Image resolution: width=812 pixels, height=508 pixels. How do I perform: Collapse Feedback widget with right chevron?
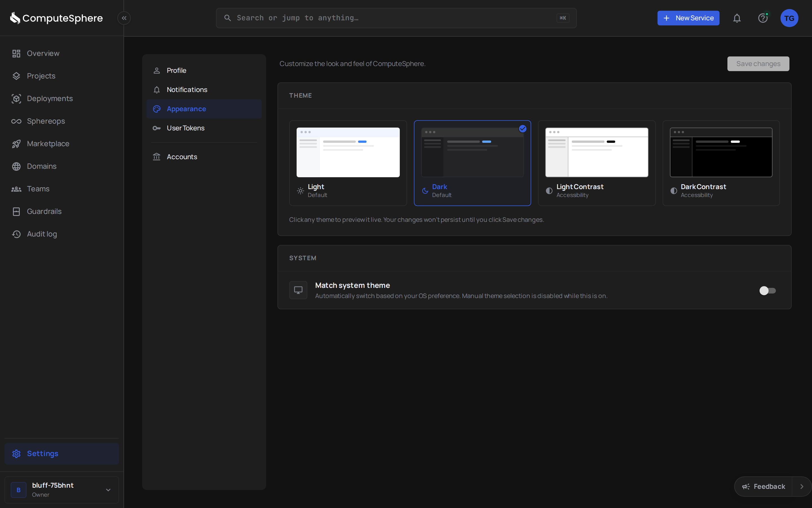[x=802, y=487]
